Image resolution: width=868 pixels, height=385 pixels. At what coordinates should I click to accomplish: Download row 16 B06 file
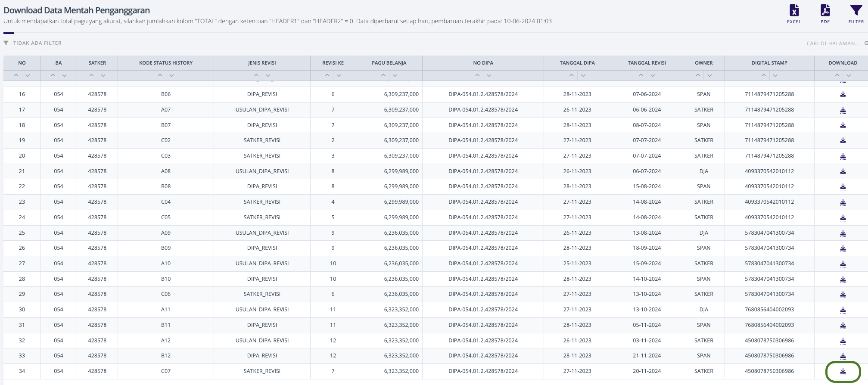pyautogui.click(x=843, y=95)
